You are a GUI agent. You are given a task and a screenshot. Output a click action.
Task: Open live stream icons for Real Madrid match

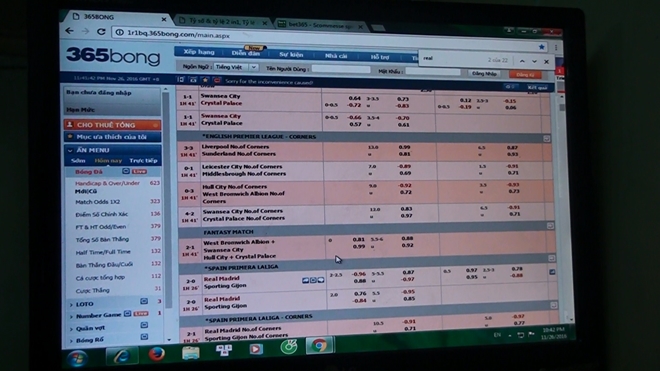[313, 280]
